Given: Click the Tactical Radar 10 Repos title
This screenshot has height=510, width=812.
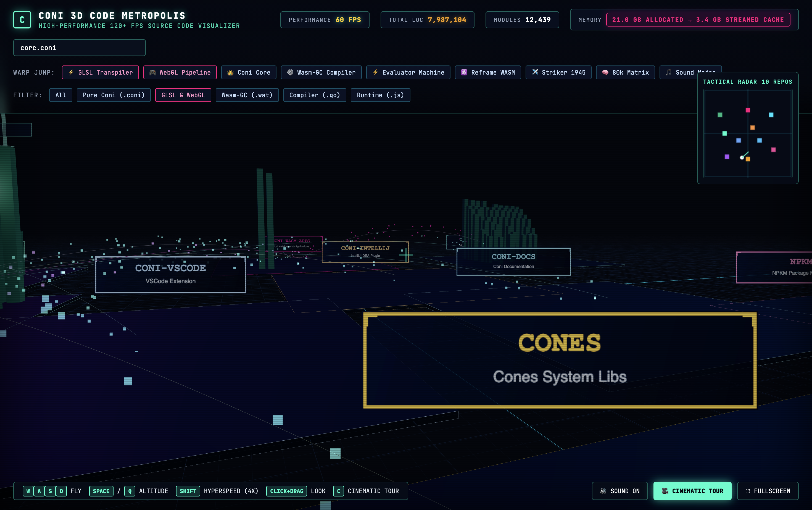Looking at the screenshot, I should tap(748, 82).
